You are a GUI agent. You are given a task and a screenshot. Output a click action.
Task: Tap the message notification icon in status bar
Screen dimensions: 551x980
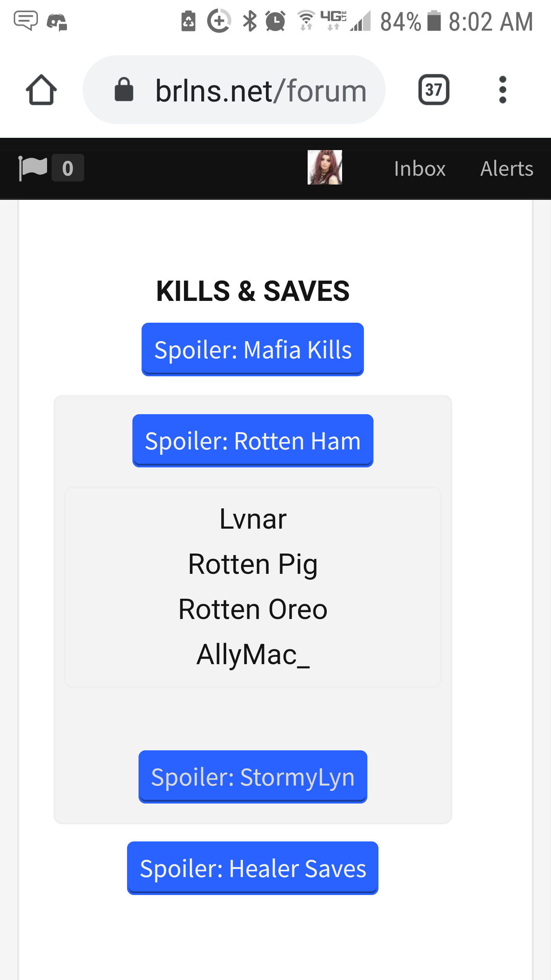tap(26, 21)
